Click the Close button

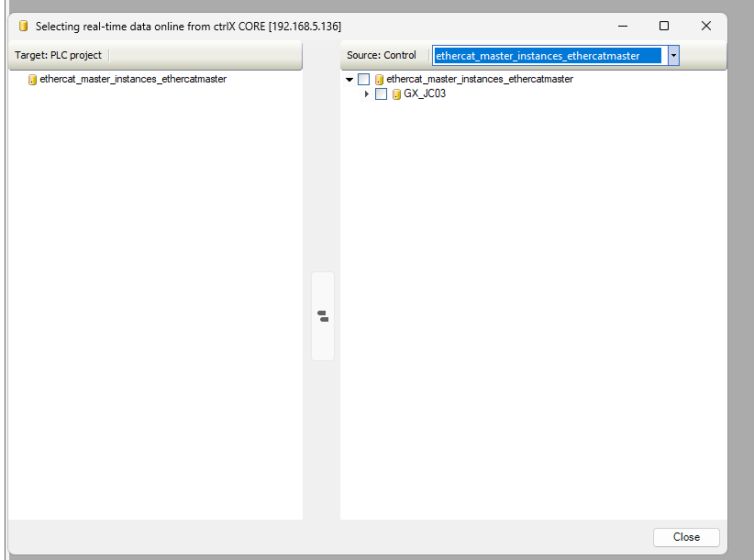tap(686, 537)
